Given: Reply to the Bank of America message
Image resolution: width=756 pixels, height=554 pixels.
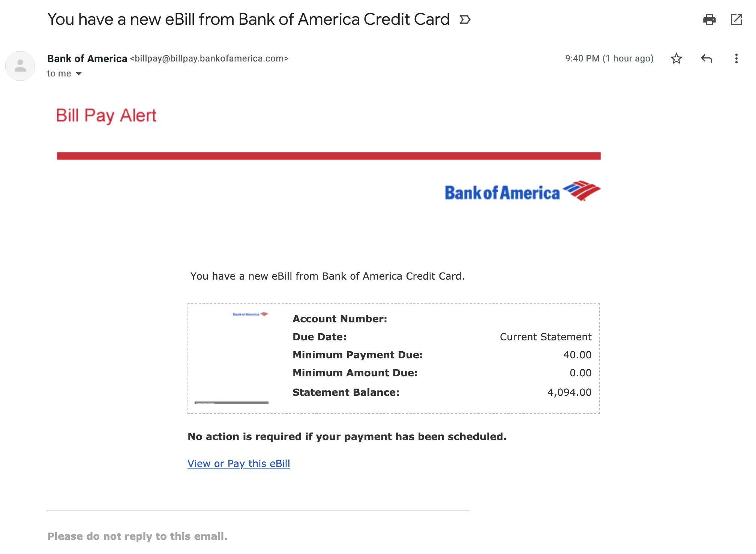Looking at the screenshot, I should (706, 58).
